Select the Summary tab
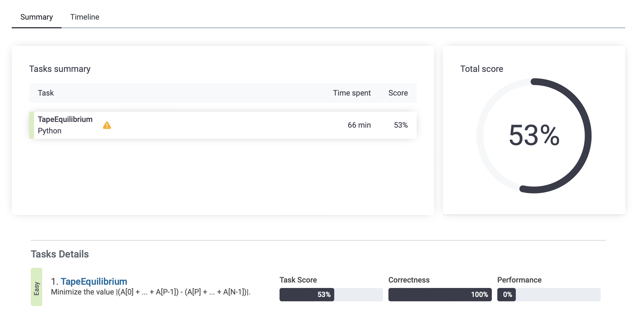This screenshot has height=319, width=644. (x=36, y=17)
